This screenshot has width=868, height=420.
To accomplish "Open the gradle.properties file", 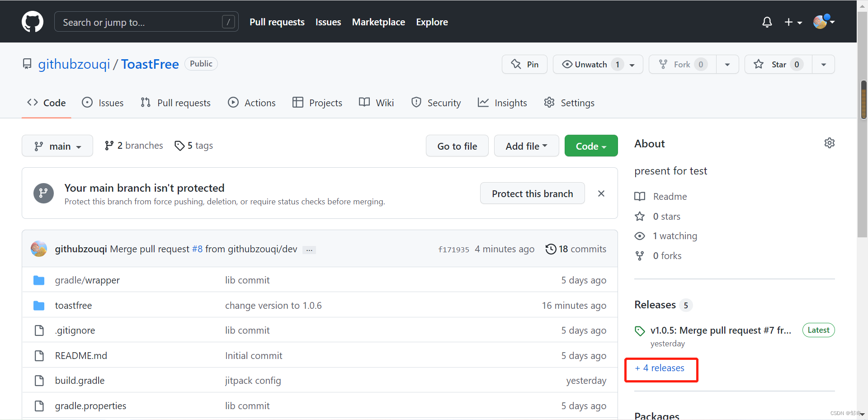I will 90,406.
